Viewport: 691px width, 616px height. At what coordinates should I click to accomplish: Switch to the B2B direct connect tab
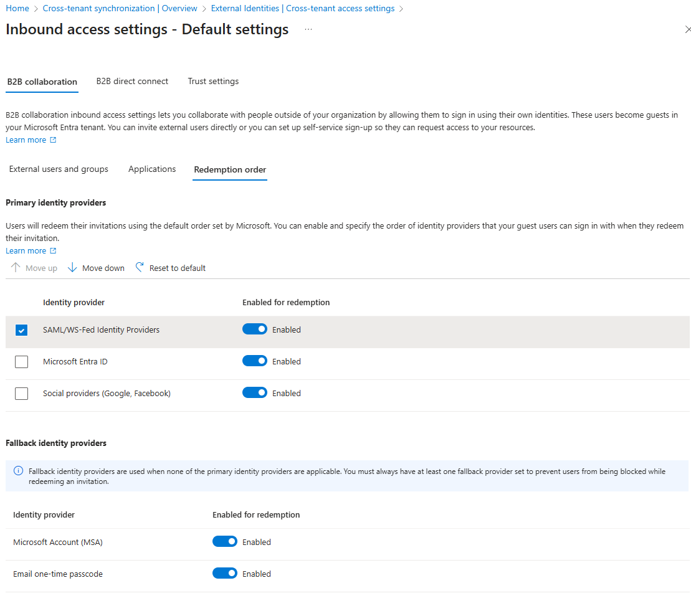pyautogui.click(x=132, y=81)
